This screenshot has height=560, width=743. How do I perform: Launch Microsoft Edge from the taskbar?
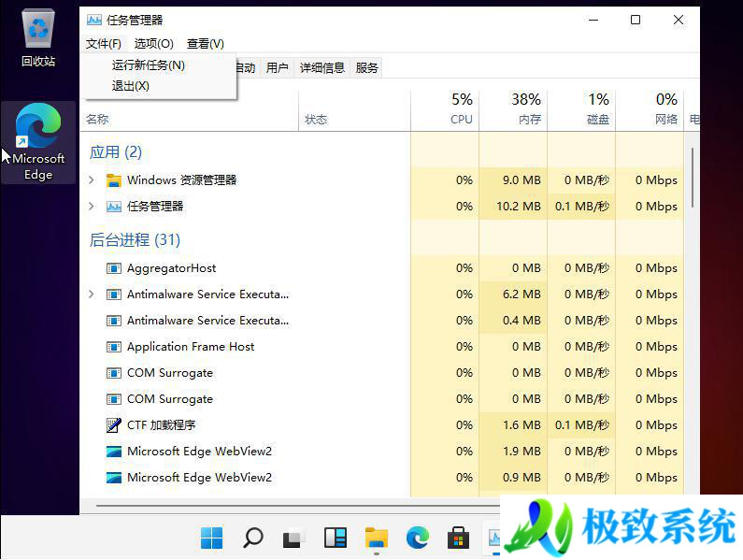(x=418, y=538)
